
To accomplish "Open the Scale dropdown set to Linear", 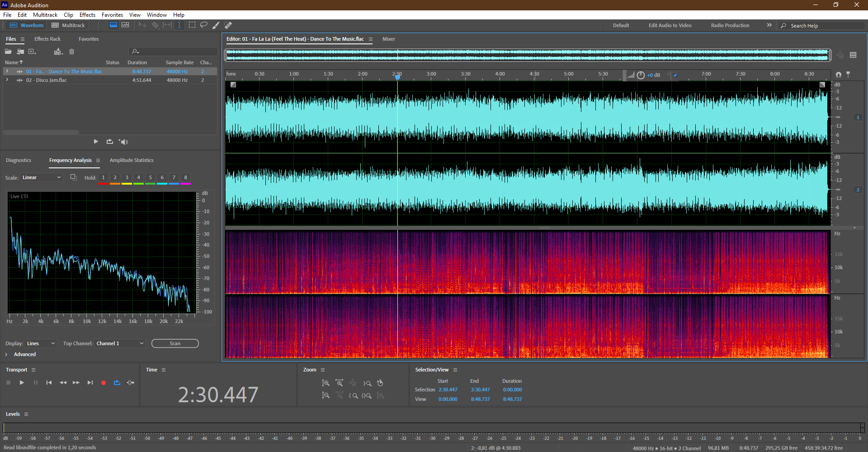I will click(x=41, y=177).
